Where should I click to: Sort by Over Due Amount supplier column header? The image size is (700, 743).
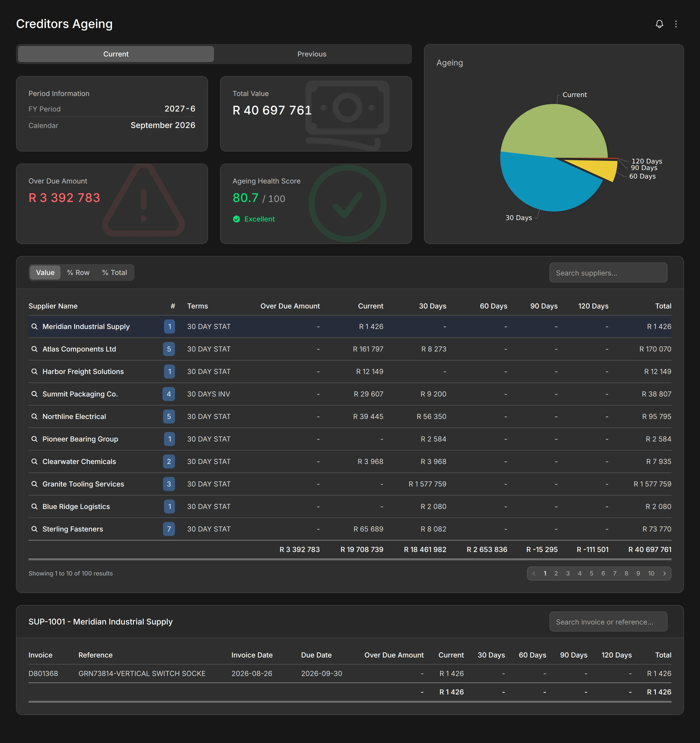tap(290, 306)
